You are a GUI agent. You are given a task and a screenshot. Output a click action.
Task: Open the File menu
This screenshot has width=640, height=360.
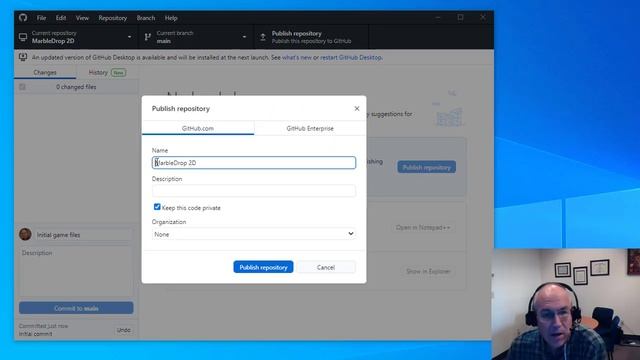pos(41,18)
